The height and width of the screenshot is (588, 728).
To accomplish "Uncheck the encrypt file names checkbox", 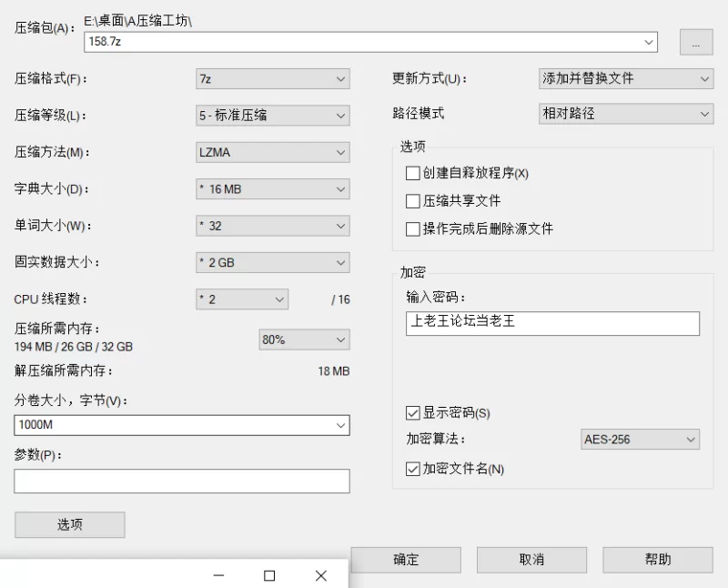I will (x=412, y=469).
